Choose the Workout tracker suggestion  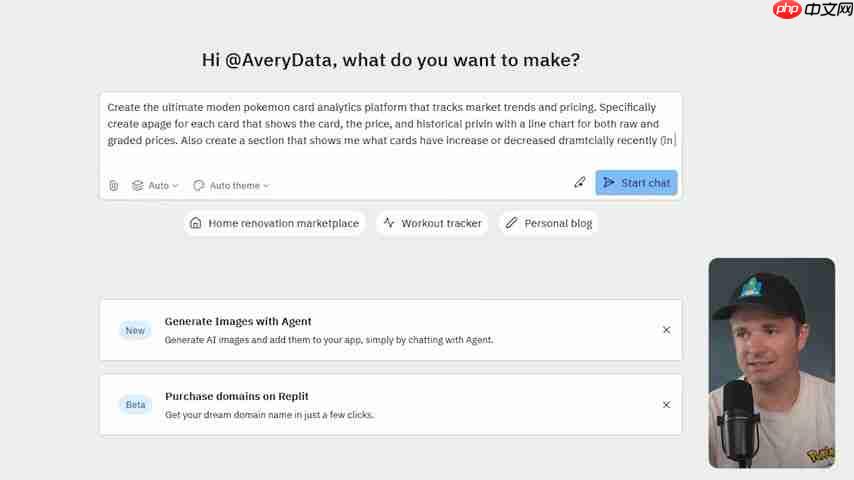click(432, 223)
